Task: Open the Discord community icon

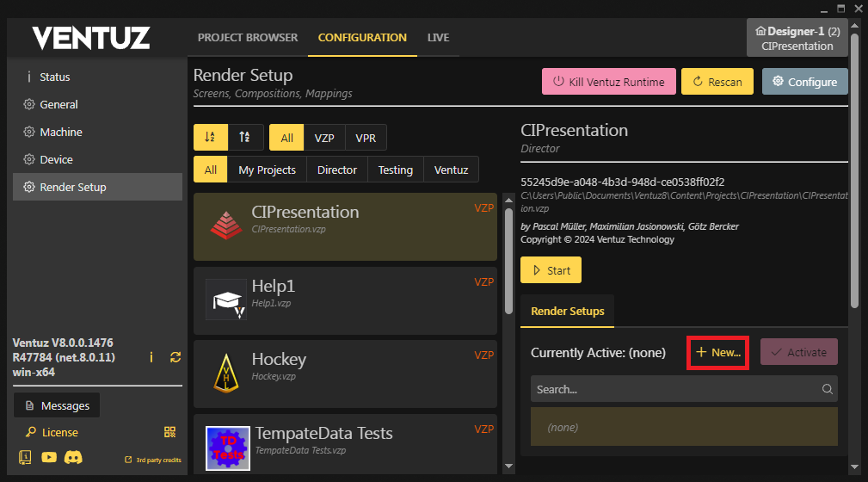Action: [x=73, y=458]
